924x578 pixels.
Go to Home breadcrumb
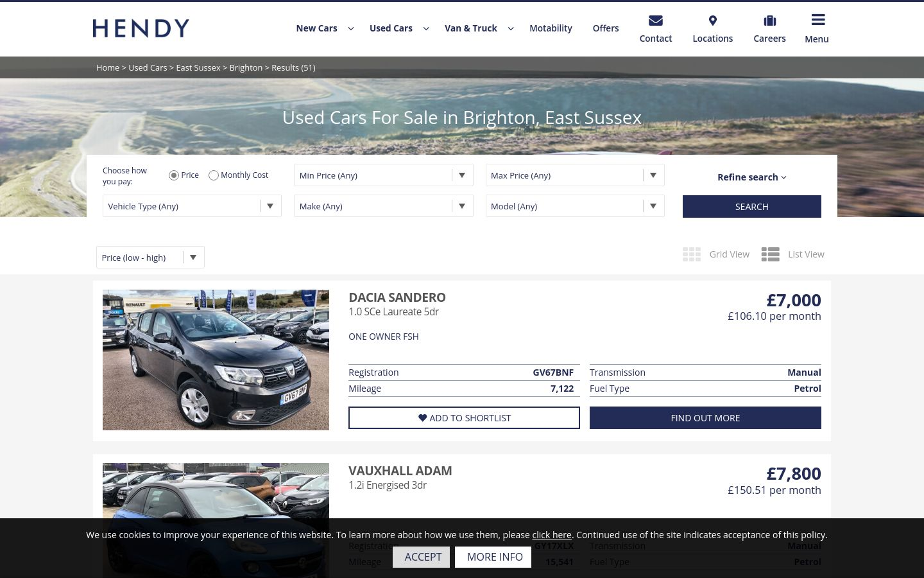tap(108, 67)
